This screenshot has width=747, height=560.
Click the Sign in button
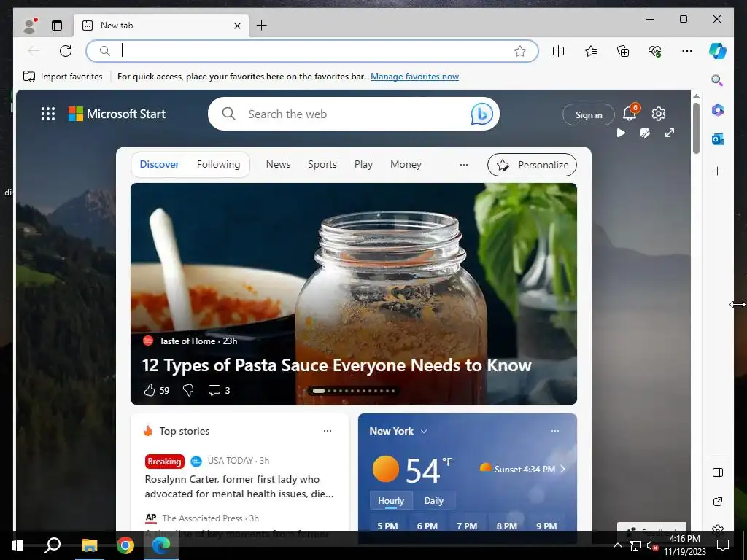589,114
